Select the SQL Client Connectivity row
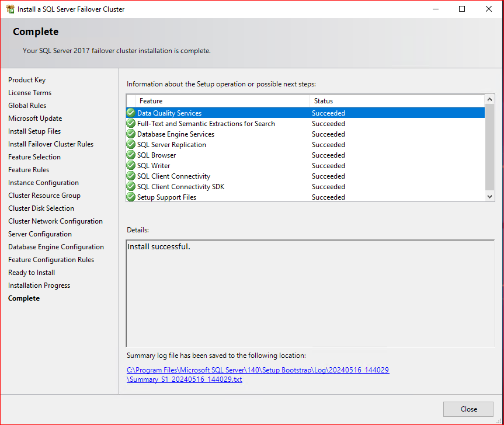 (305, 176)
